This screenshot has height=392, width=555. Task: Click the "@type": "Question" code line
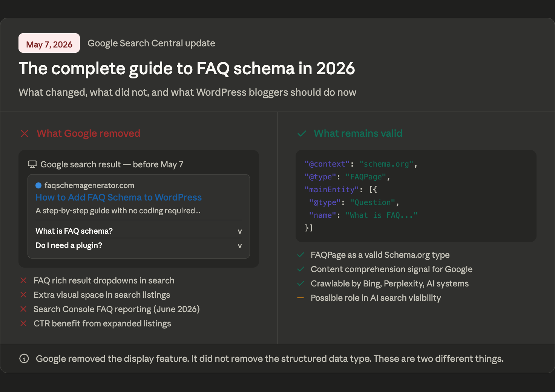[354, 202]
